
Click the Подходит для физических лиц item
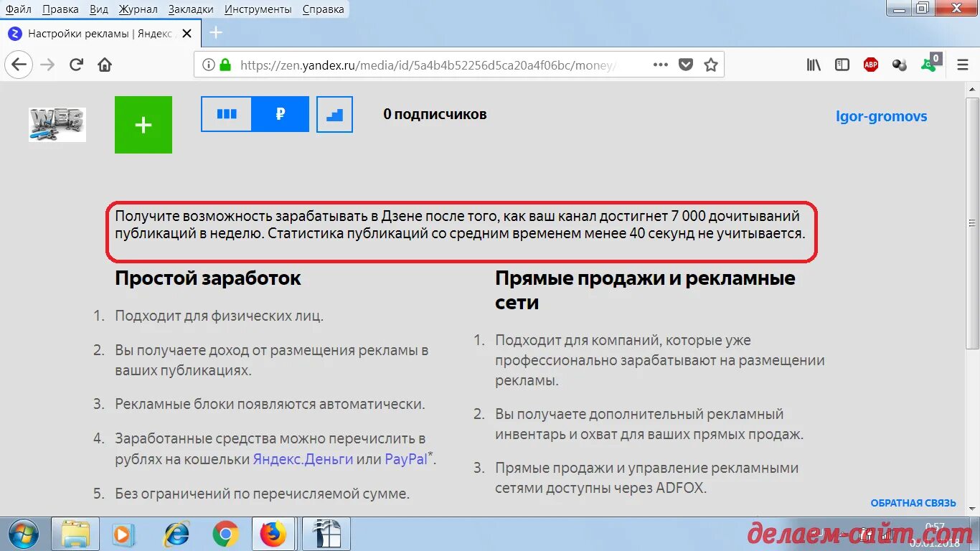pyautogui.click(x=220, y=316)
